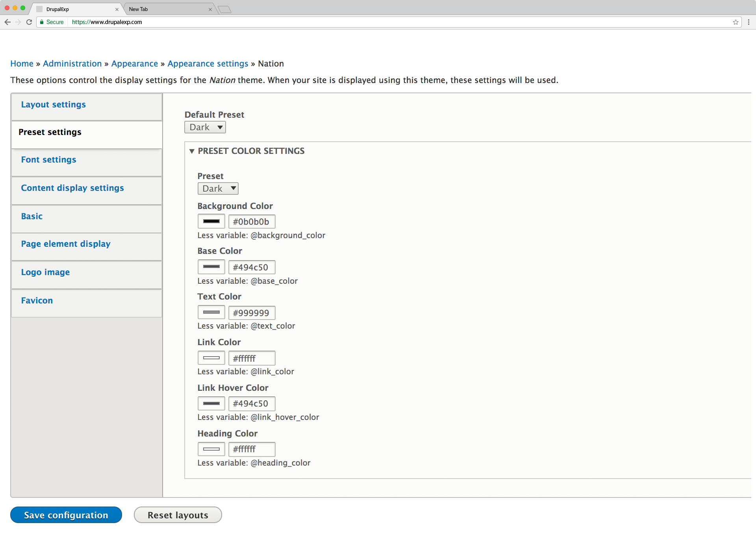
Task: Close the New Tab browser tab
Action: tap(210, 9)
